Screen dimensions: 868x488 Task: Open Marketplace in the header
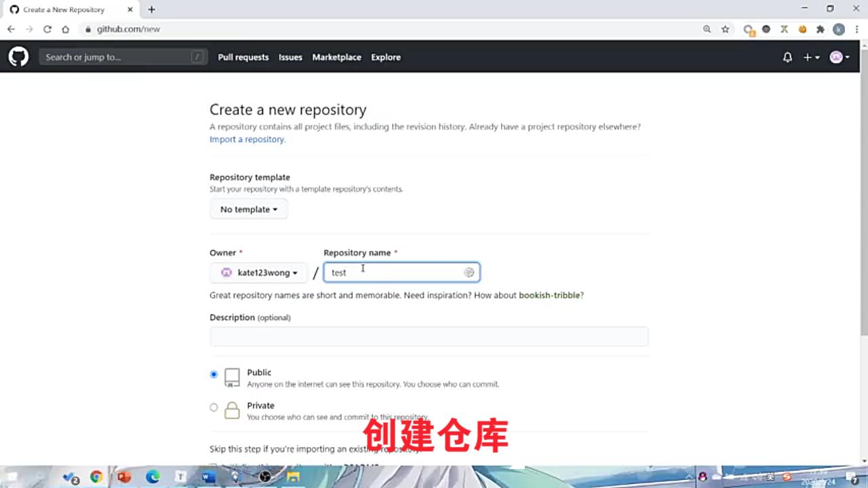tap(336, 58)
